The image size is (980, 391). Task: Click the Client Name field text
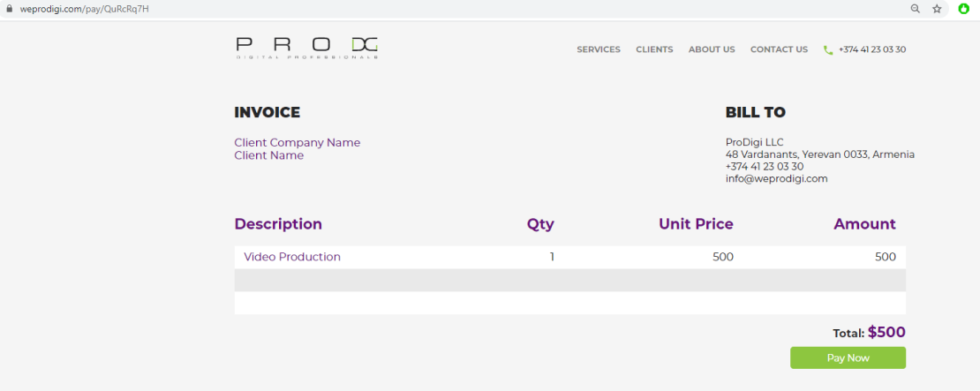click(x=268, y=155)
